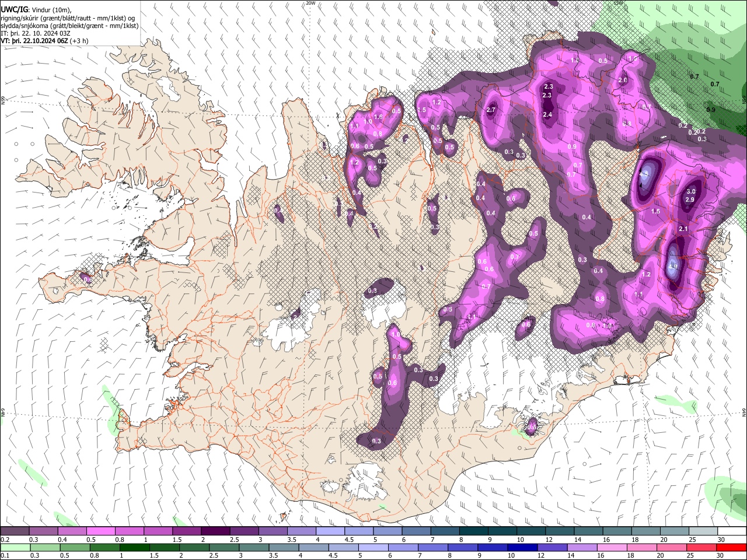
Task: Click the pale green 0.1 swatch in bottom legend
Action: [15, 547]
